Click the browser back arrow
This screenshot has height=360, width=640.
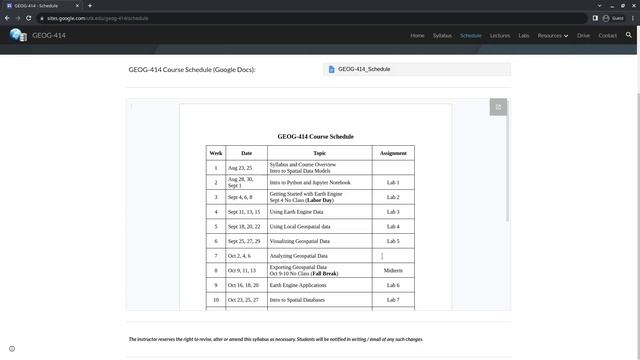point(7,18)
